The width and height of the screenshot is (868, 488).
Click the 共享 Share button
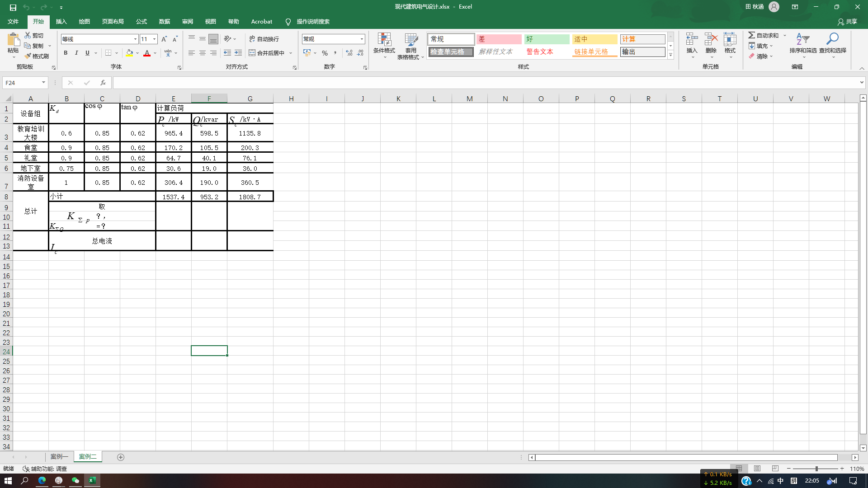[847, 21]
